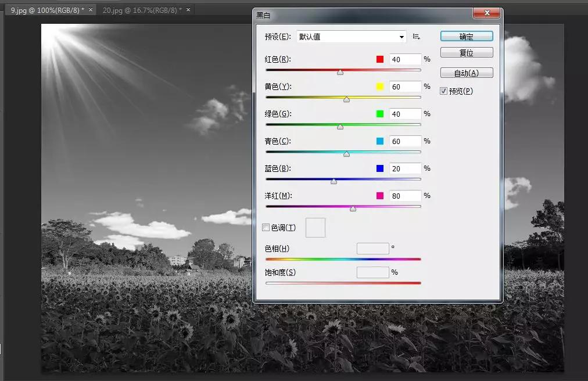Click the red color swatch

click(380, 59)
